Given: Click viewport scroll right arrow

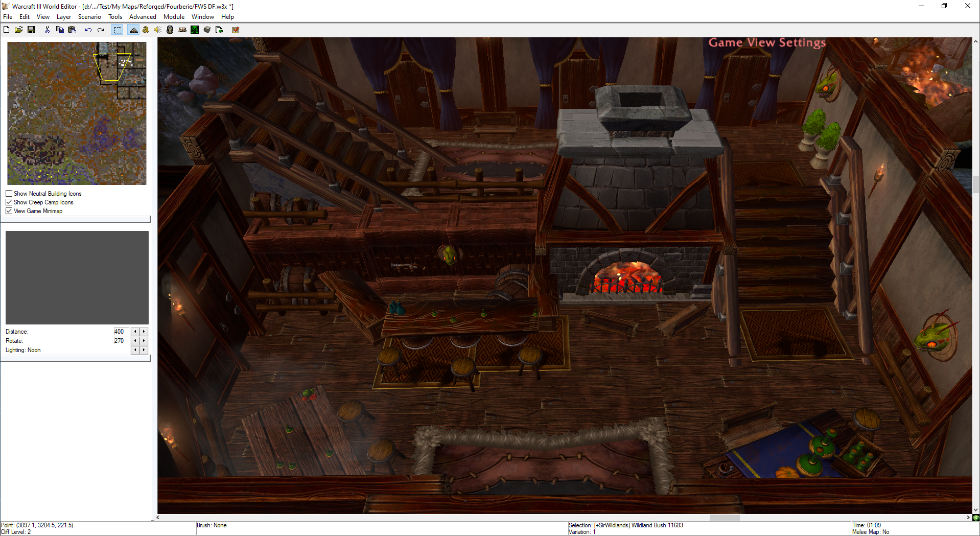Looking at the screenshot, I should click(x=968, y=518).
